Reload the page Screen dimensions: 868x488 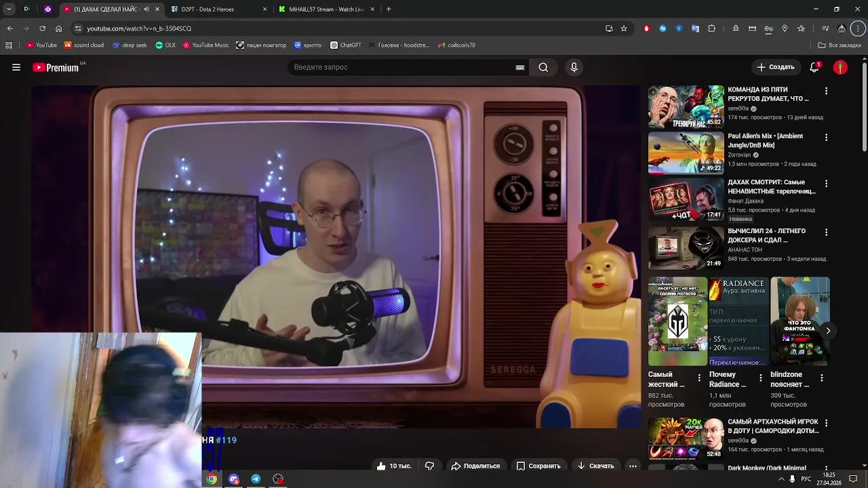click(x=42, y=28)
